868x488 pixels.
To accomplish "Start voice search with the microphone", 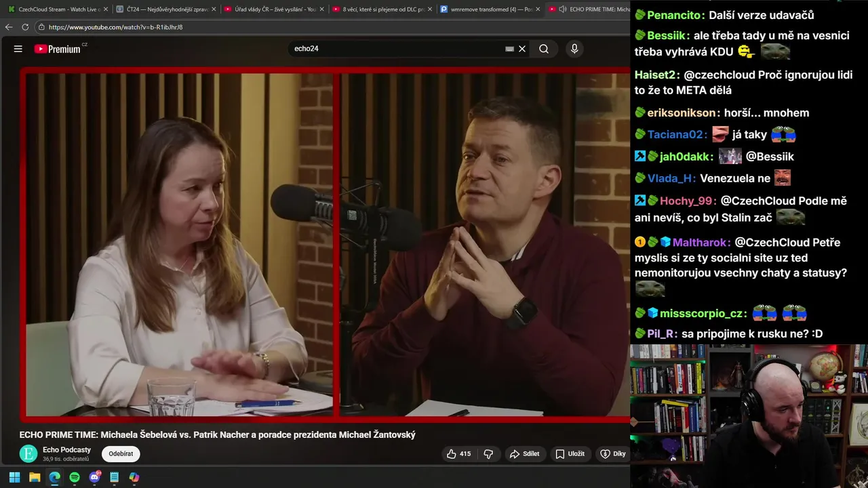I will 574,49.
